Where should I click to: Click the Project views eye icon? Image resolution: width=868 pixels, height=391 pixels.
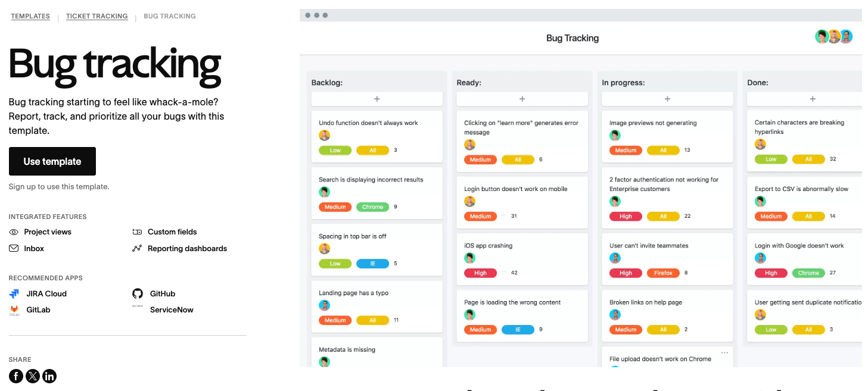click(13, 232)
